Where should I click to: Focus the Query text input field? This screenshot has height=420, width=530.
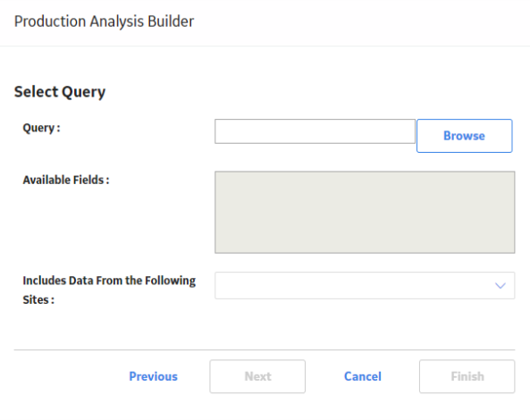(315, 131)
